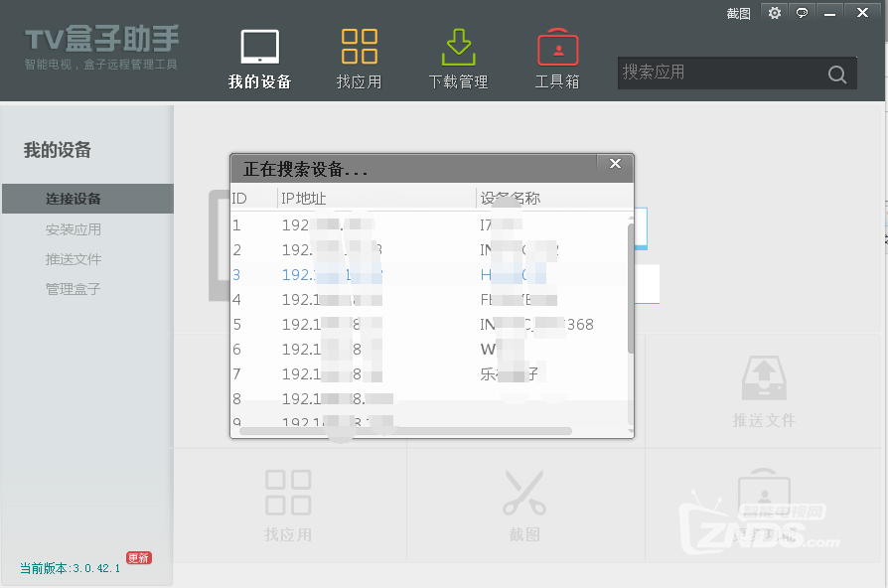Viewport: 888px width, 588px height.
Task: Open the 我的设备 tab icon
Action: point(260,47)
